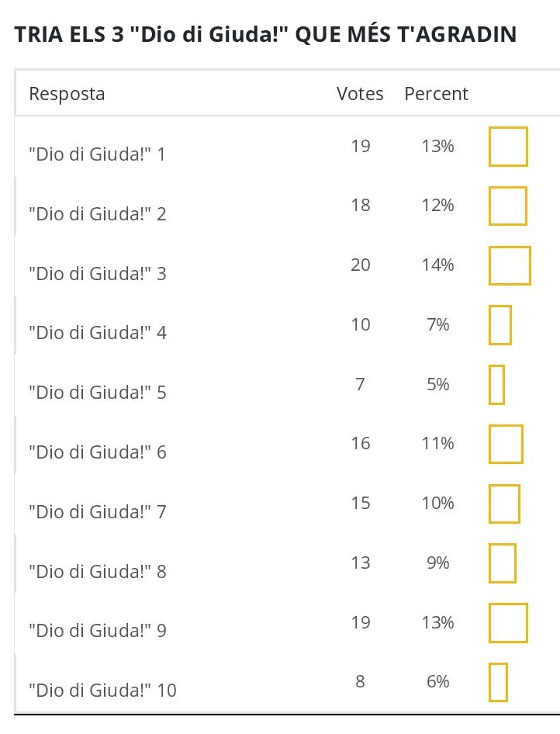Click the vote count 16 for answer 6
Image resolution: width=560 pixels, height=734 pixels.
(361, 444)
